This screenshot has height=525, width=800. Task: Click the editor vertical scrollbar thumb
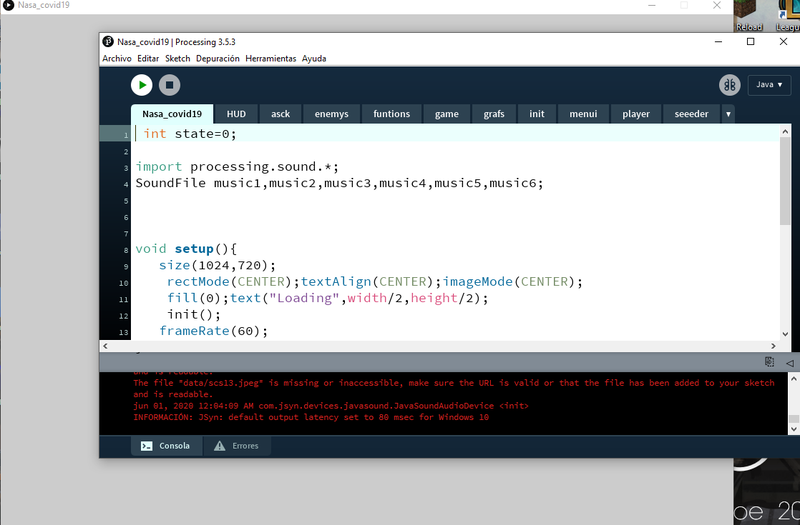coord(785,181)
